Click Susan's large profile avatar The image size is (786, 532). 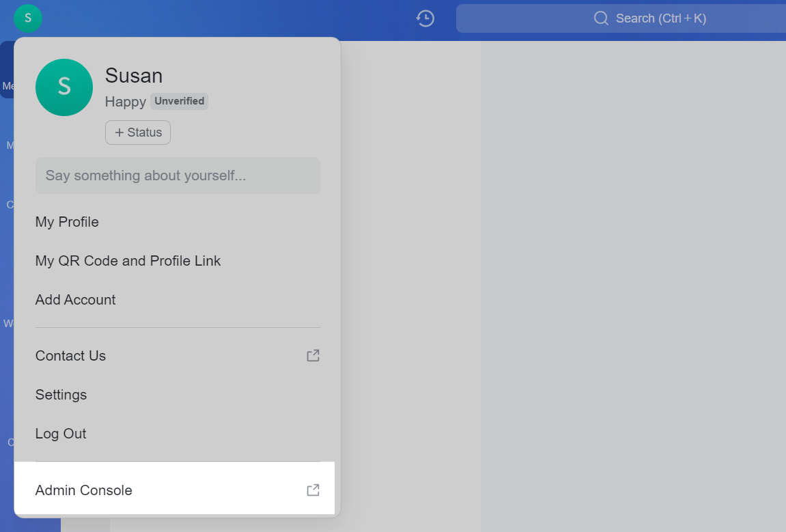[x=64, y=87]
